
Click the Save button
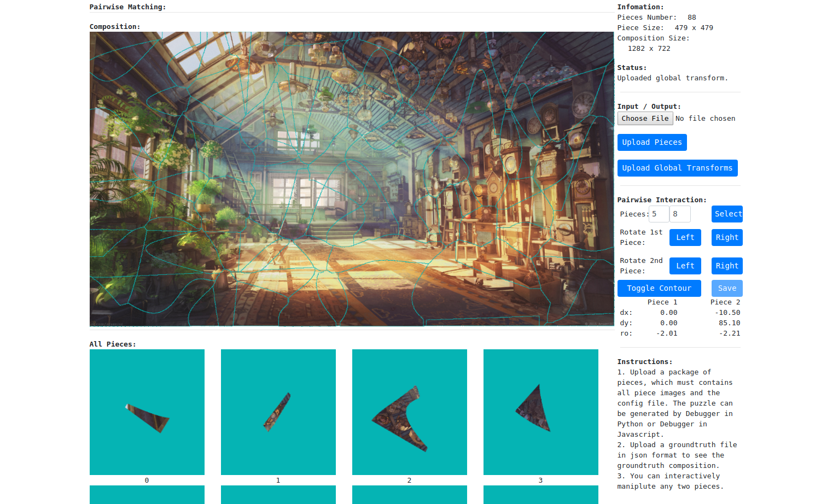click(x=727, y=288)
